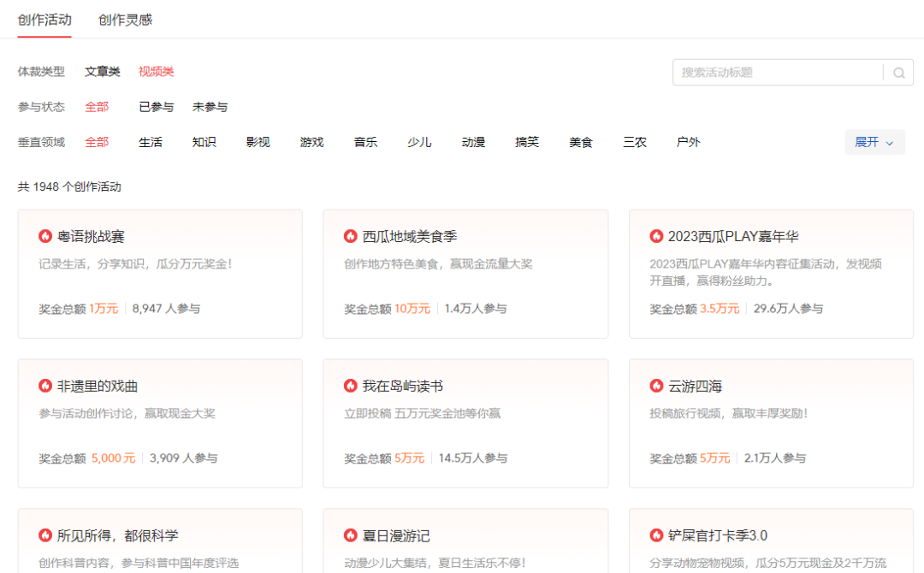Select 未参与 participation status filter
Screen dimensions: 924x573
click(210, 107)
